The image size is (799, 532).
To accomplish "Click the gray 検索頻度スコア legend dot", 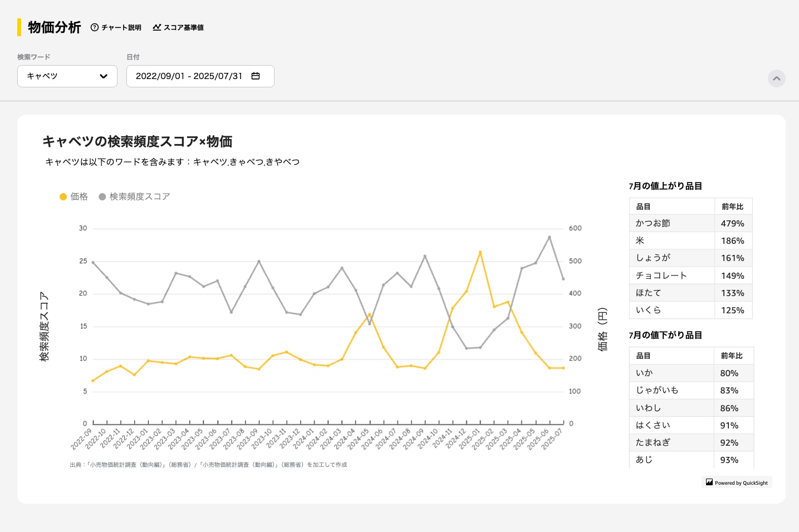I will click(102, 196).
